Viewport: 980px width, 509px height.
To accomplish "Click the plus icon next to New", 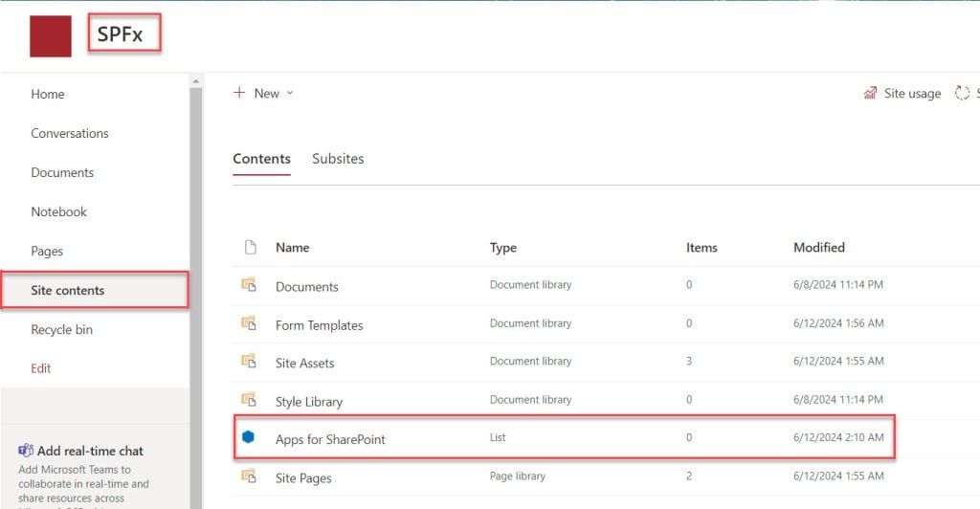I will [239, 93].
